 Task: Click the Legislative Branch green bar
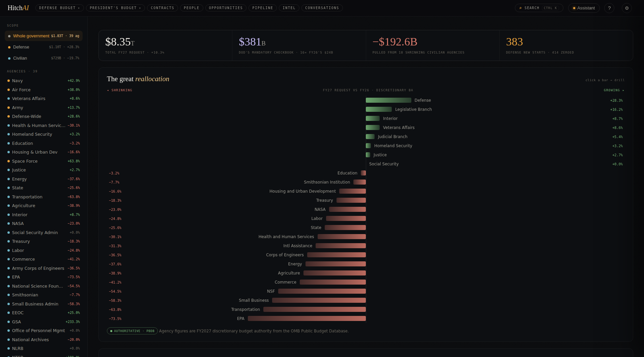(x=379, y=109)
